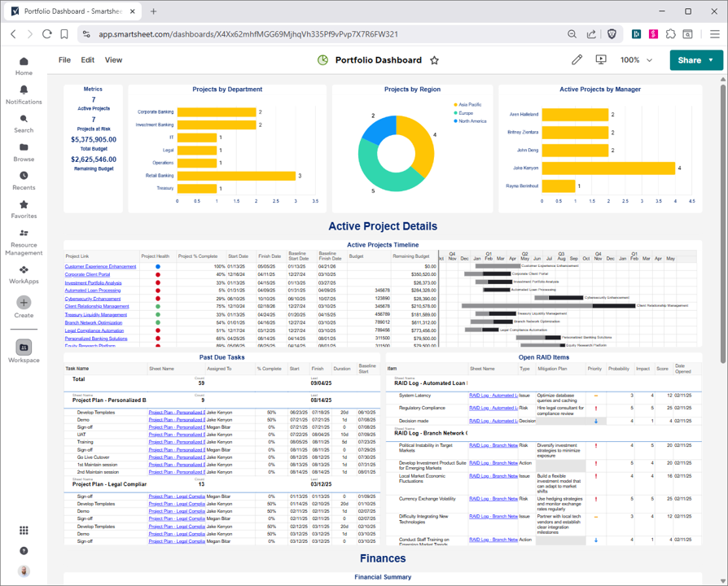Open Notifications bell in sidebar
Screen dimensions: 728x586
[x=24, y=90]
